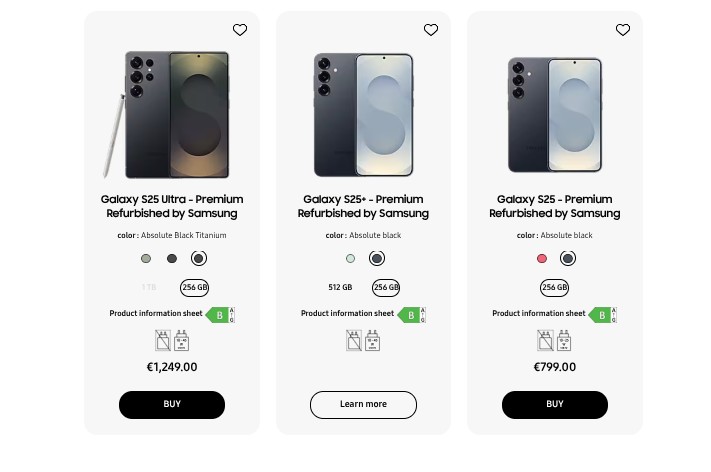Click the charger-not-included icon on Galaxy S25+

pyautogui.click(x=354, y=341)
